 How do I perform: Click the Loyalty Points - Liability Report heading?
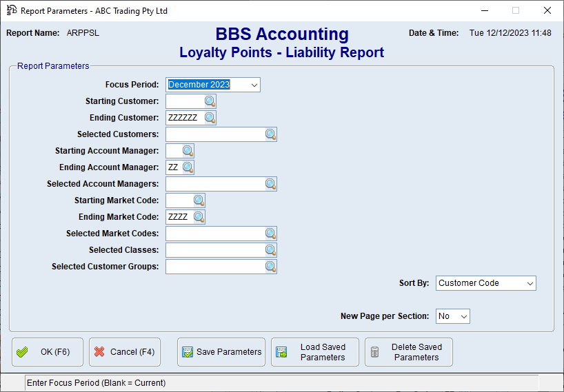tap(281, 52)
